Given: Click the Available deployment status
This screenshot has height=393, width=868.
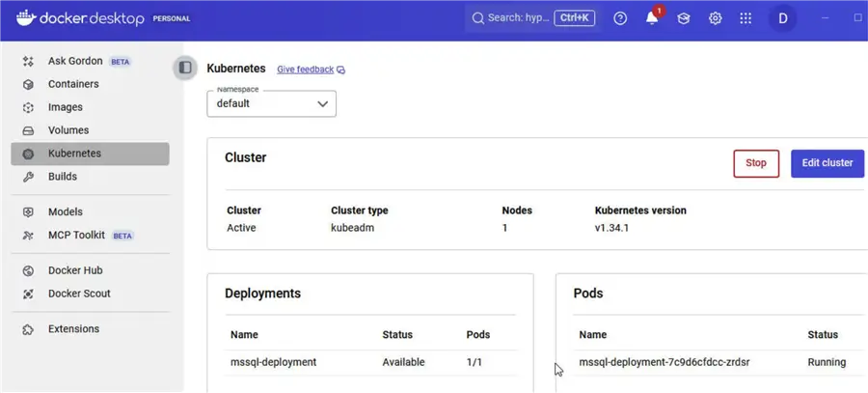Looking at the screenshot, I should 403,362.
